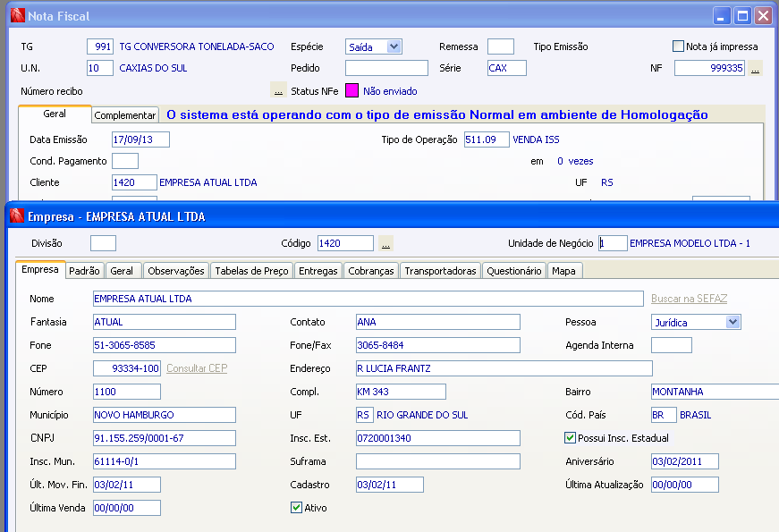Click Cliente code field 1420 in Nota Fiscal

[134, 182]
